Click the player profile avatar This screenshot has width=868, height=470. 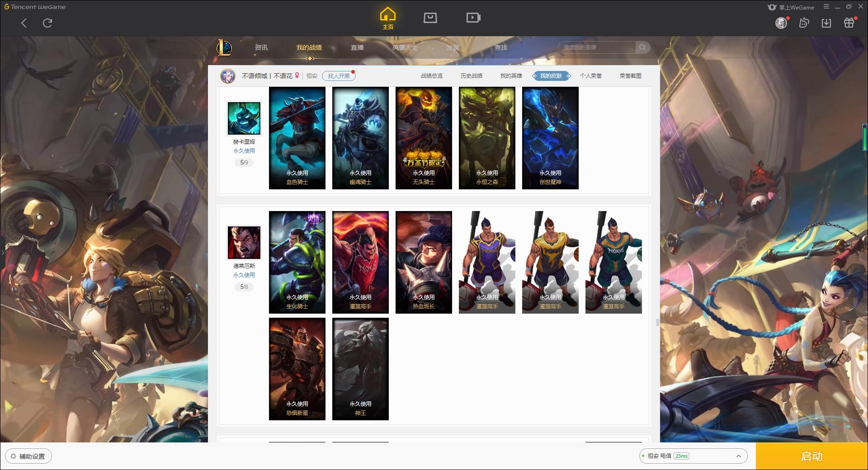[x=228, y=76]
